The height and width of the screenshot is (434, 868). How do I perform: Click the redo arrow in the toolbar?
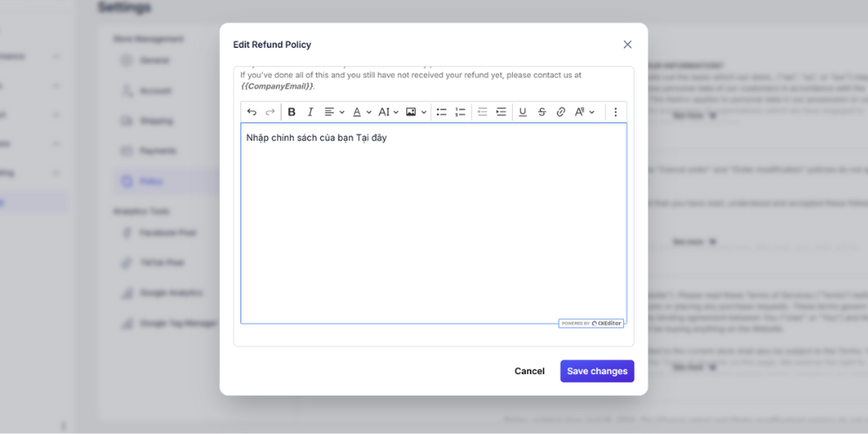pos(270,112)
